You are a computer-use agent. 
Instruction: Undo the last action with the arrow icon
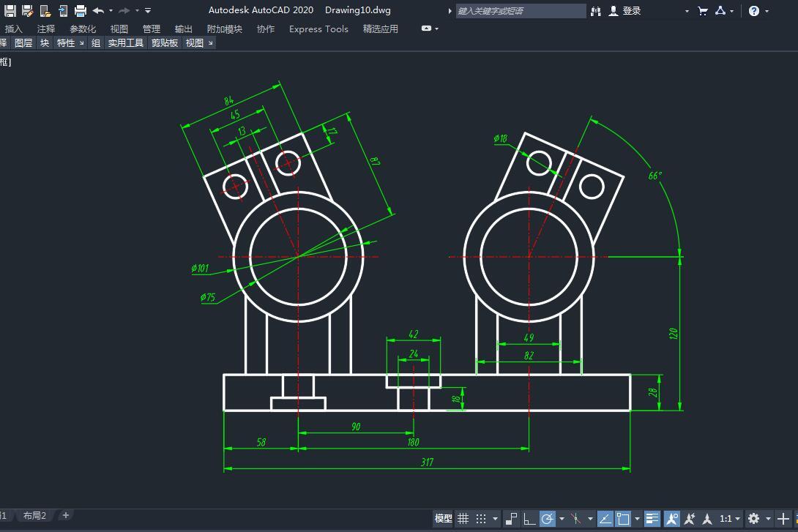click(x=98, y=11)
